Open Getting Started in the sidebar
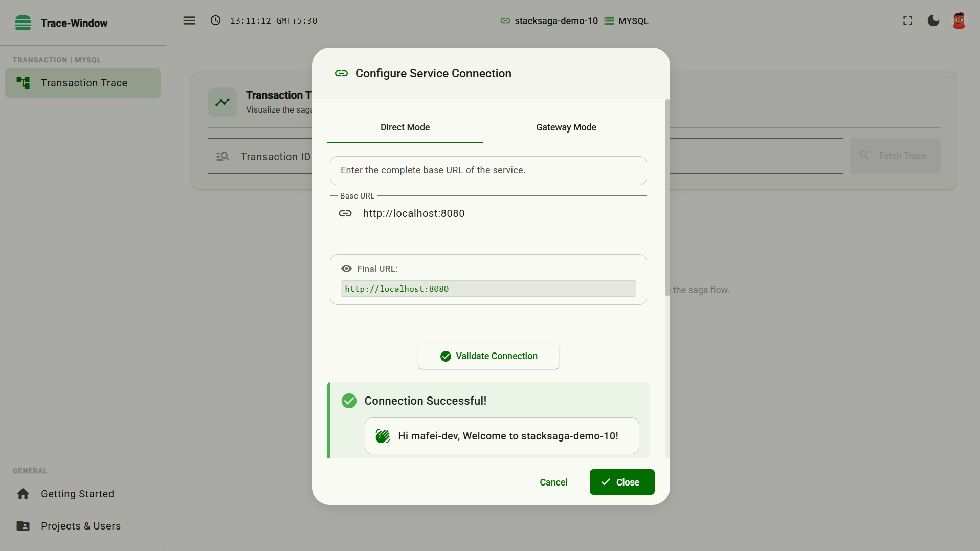 pyautogui.click(x=83, y=494)
